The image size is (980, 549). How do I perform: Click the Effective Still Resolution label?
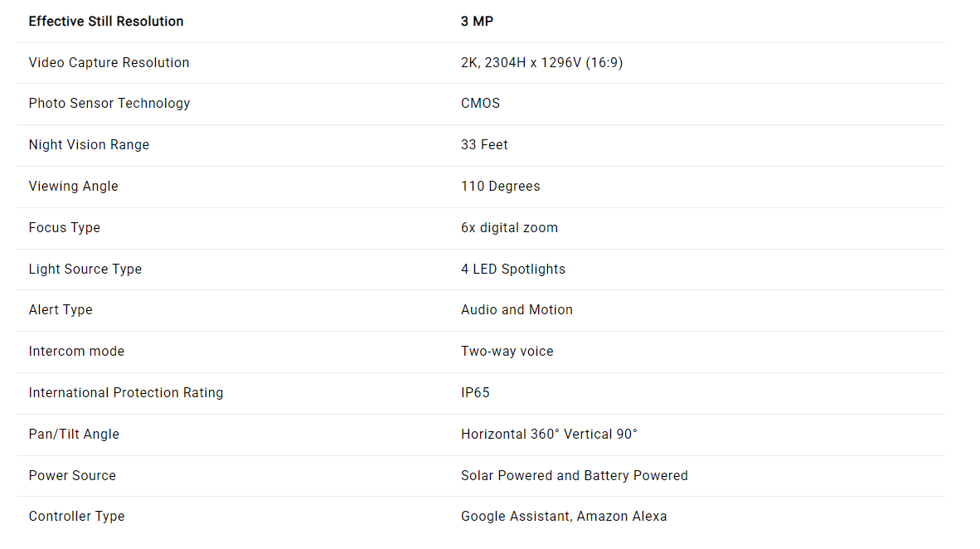point(106,22)
